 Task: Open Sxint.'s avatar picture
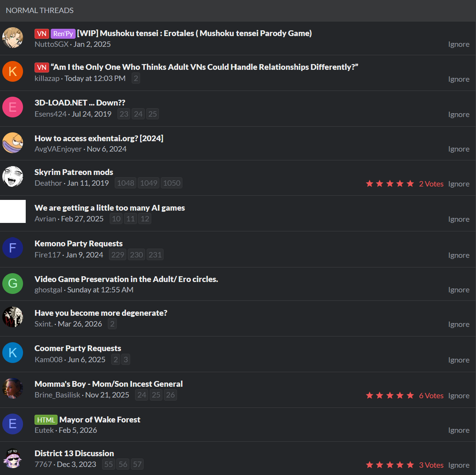[13, 317]
